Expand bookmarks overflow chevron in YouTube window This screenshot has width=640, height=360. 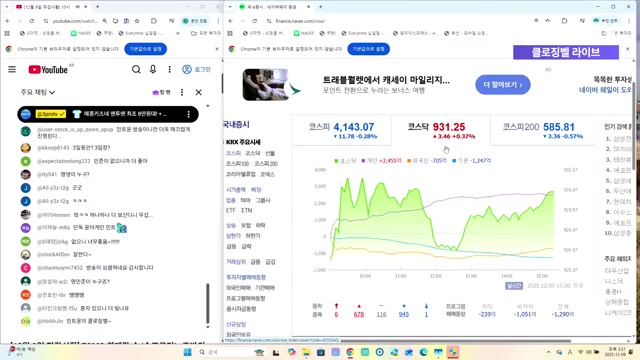pyautogui.click(x=178, y=33)
